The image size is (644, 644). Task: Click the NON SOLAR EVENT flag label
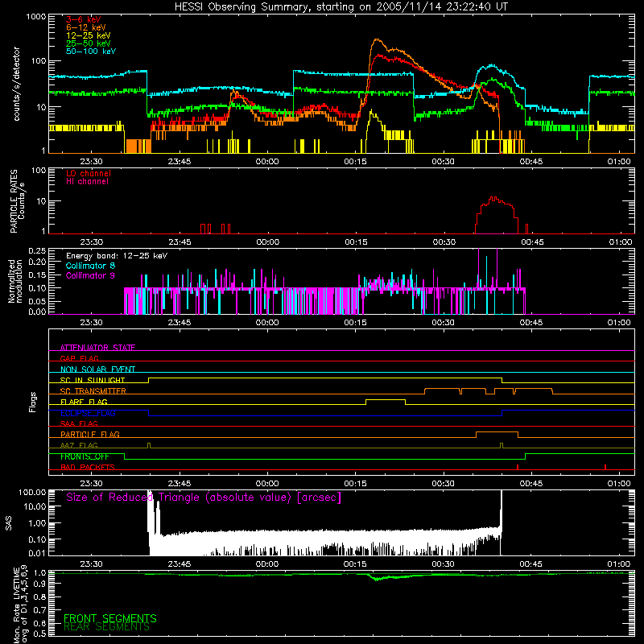click(97, 369)
